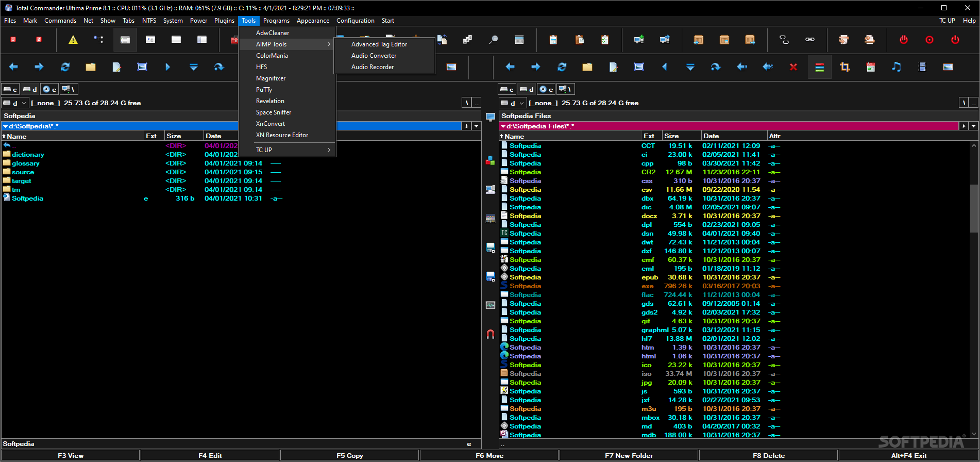
Task: Sort right panel by Date column header
Action: tap(734, 136)
